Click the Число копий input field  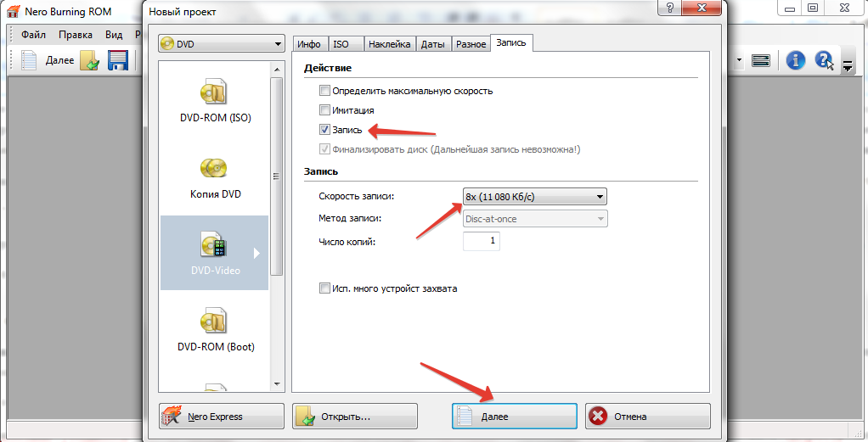[481, 241]
